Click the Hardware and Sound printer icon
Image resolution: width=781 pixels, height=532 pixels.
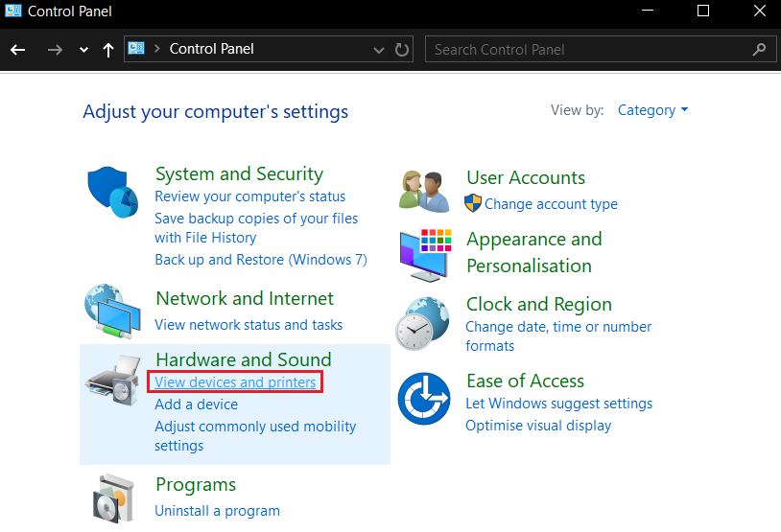(x=112, y=381)
